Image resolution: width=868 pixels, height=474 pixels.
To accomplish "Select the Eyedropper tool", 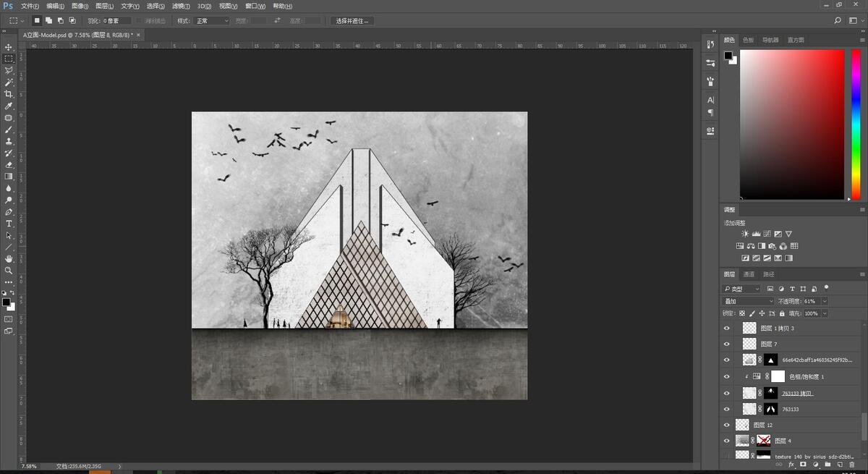I will pyautogui.click(x=9, y=106).
